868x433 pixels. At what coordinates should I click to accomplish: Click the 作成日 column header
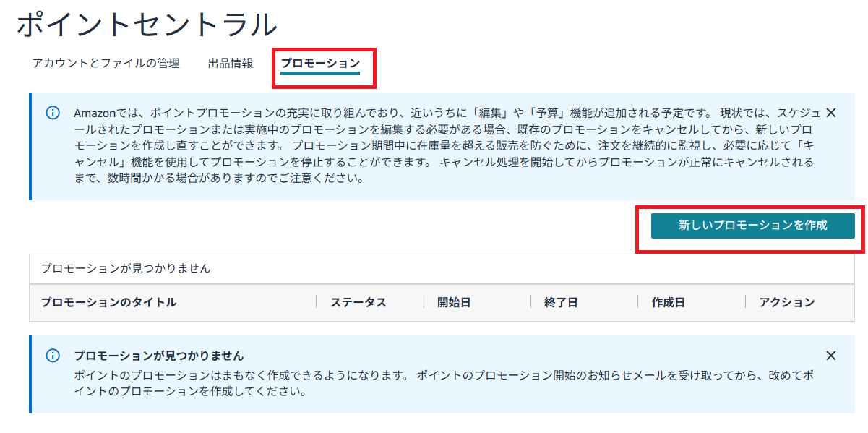pyautogui.click(x=668, y=302)
